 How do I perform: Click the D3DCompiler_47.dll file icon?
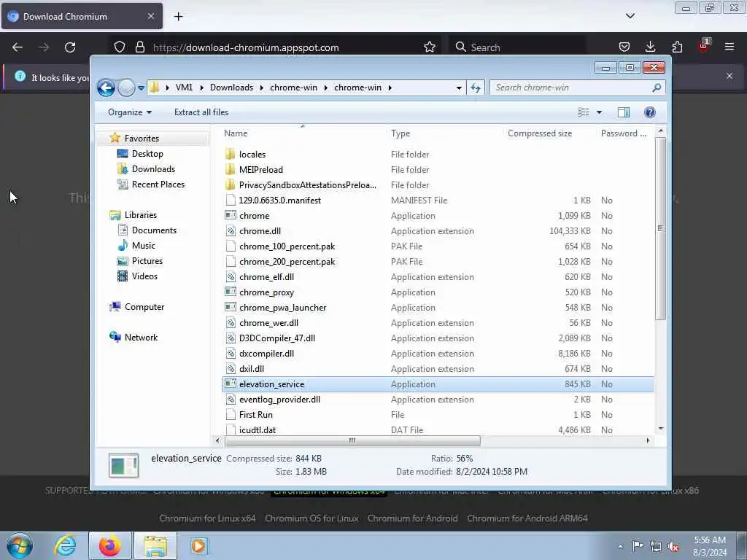pyautogui.click(x=231, y=338)
